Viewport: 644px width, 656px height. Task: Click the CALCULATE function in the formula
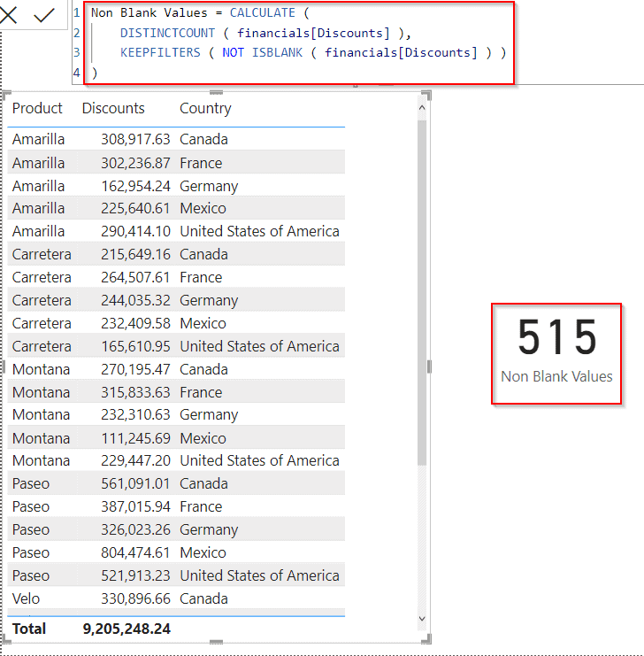tap(262, 12)
